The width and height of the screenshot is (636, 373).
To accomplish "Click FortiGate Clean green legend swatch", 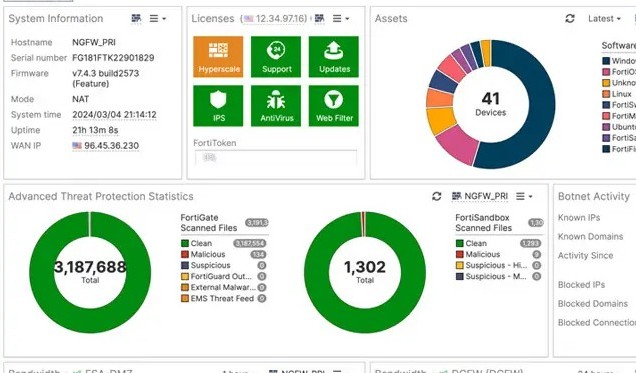I will [x=185, y=243].
